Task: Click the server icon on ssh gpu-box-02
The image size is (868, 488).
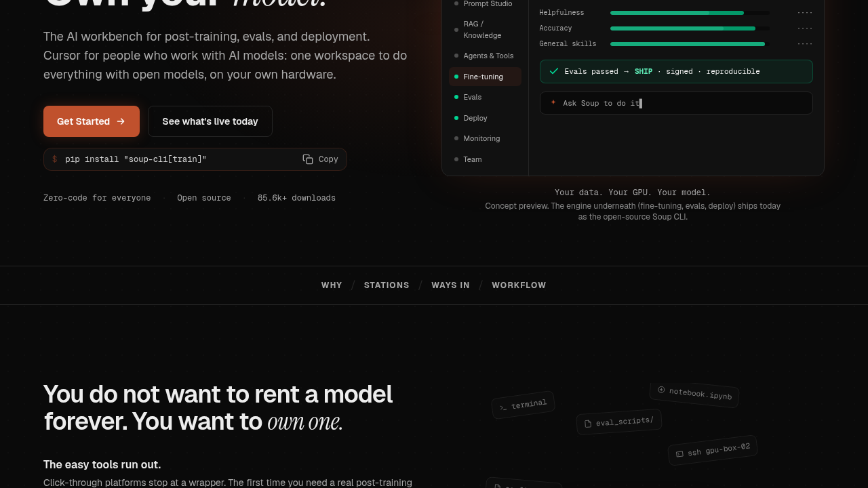Action: (679, 453)
